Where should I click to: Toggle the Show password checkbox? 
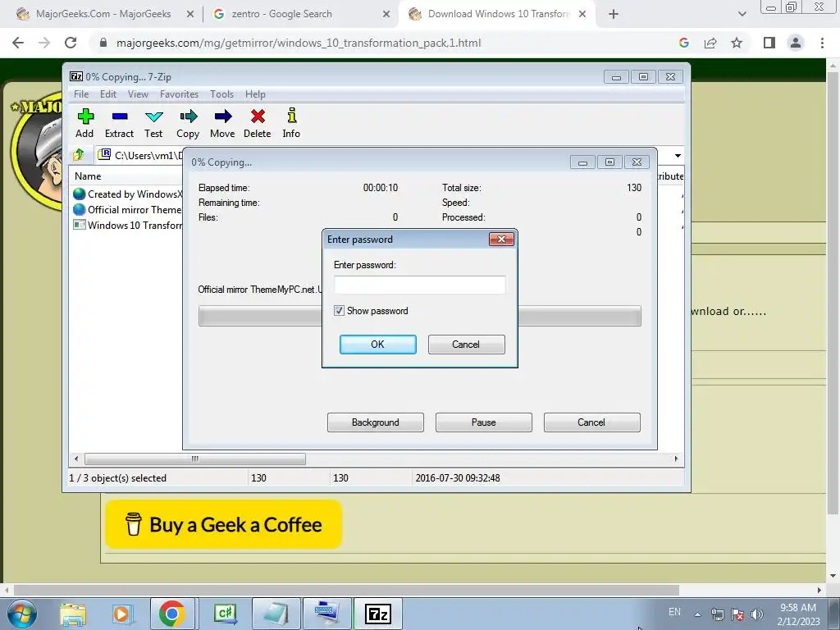tap(339, 311)
